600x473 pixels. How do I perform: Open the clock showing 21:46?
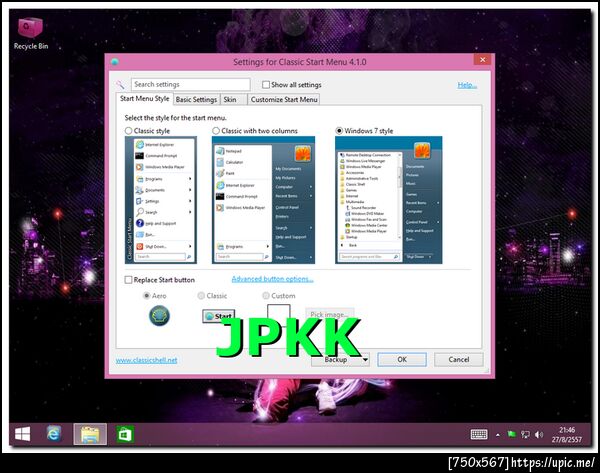pos(567,434)
